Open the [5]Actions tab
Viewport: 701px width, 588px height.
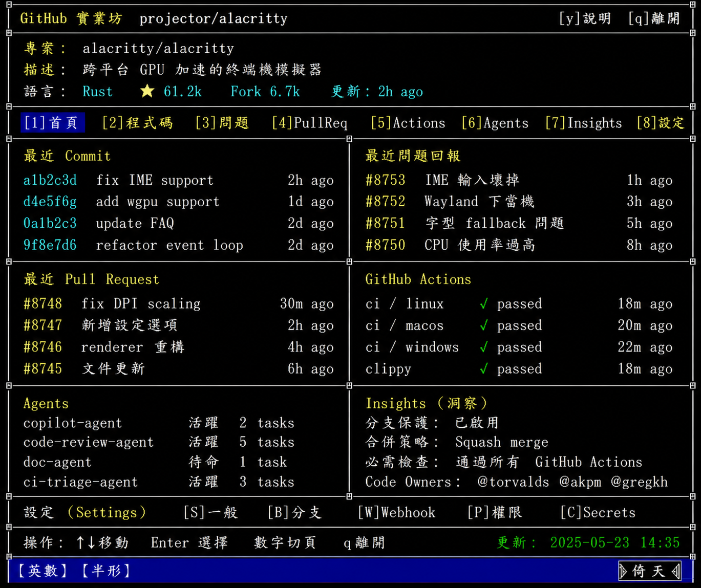pyautogui.click(x=408, y=123)
